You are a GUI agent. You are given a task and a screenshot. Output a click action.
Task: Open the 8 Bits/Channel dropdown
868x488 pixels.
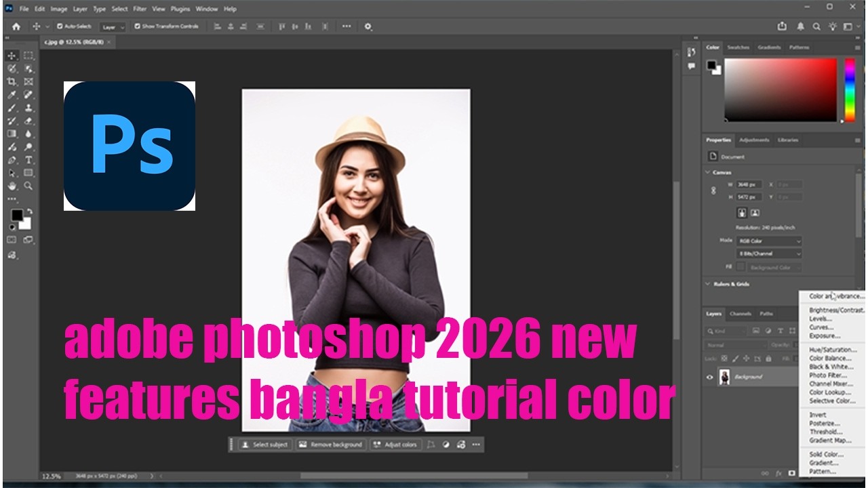(770, 253)
